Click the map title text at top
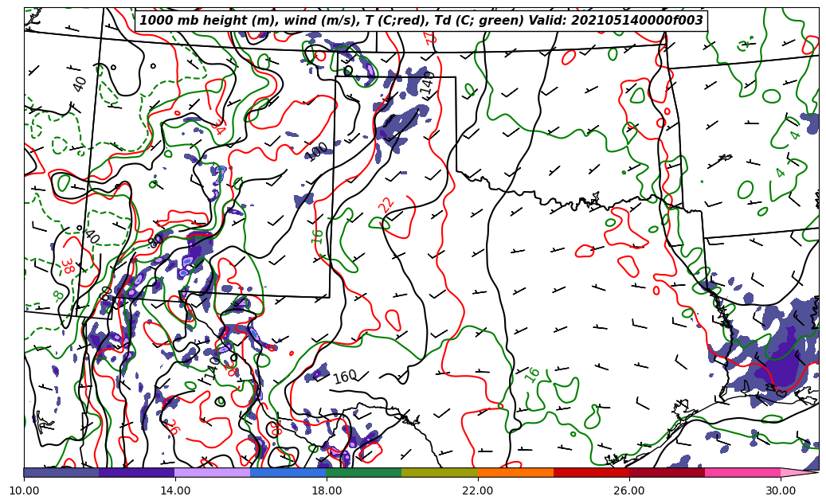Screen dimensions: 826x504 (421, 21)
